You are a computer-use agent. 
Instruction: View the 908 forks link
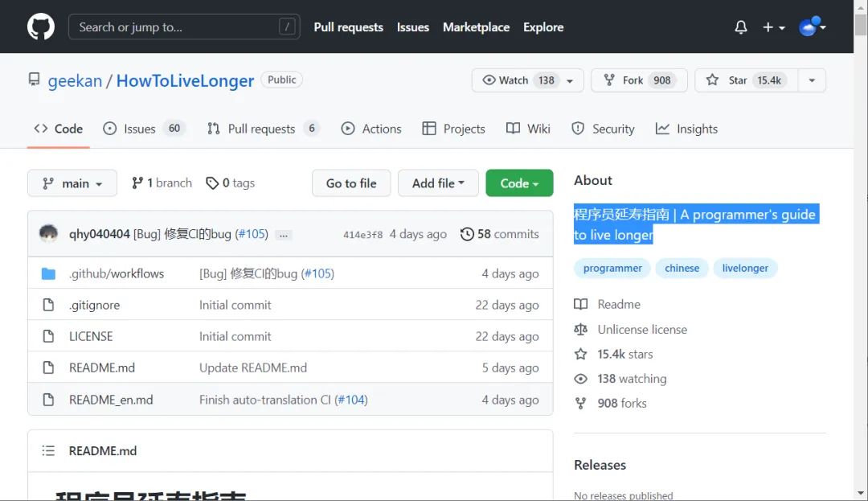(x=611, y=403)
